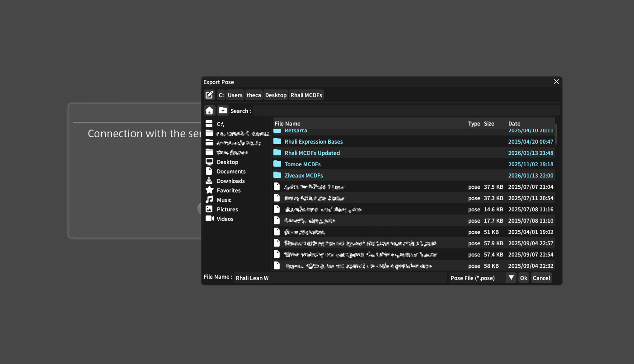Navigate to Desktop breadcrumb segment
Screen dimensions: 634x364
276,95
